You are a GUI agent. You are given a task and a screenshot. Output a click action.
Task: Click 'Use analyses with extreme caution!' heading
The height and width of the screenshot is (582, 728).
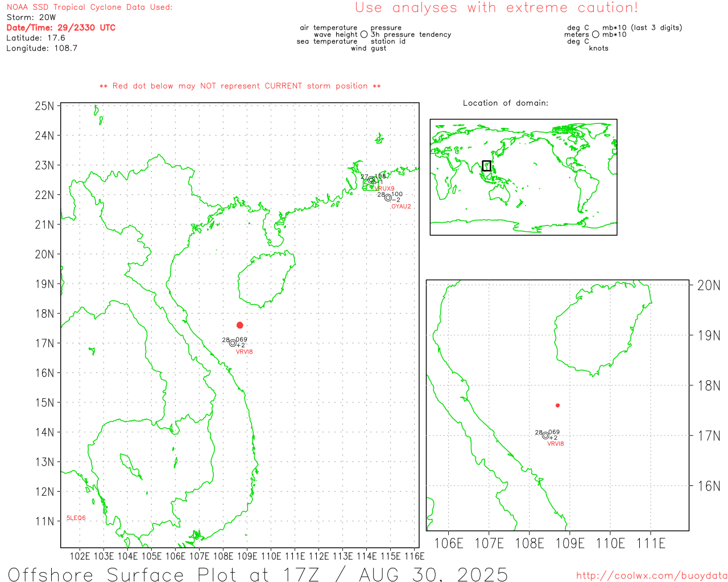coord(497,8)
